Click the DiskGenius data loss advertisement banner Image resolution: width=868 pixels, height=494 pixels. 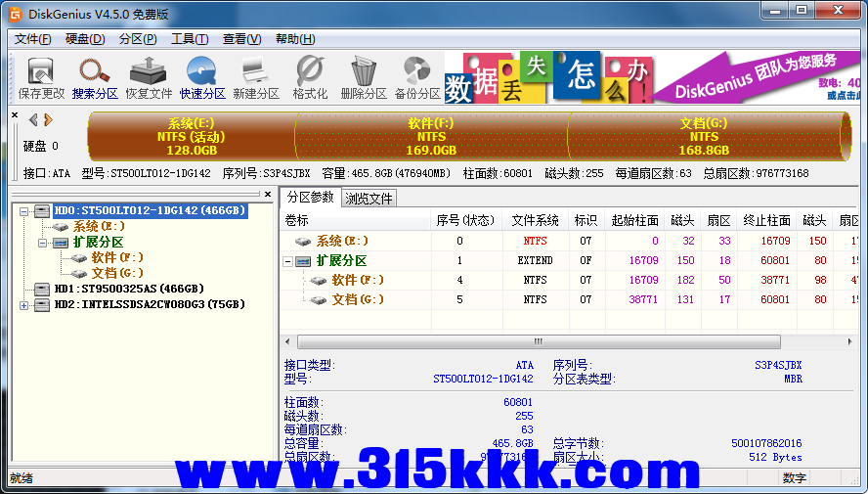653,77
